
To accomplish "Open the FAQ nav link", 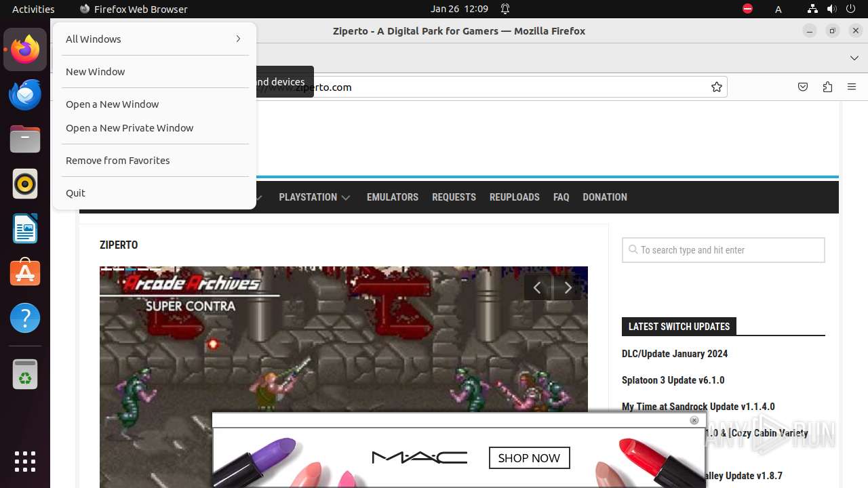I will [561, 197].
